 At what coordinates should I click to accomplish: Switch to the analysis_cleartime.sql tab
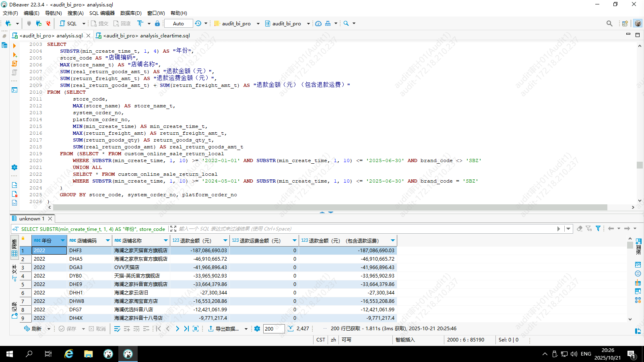[146, 35]
